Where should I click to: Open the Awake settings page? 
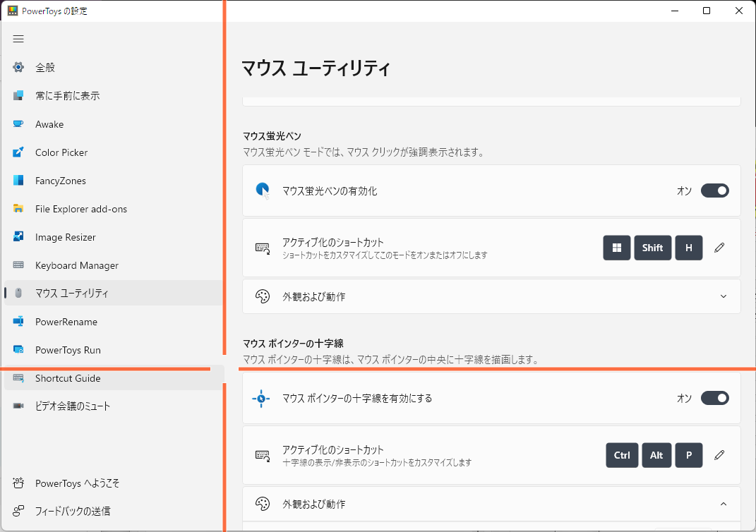114,124
